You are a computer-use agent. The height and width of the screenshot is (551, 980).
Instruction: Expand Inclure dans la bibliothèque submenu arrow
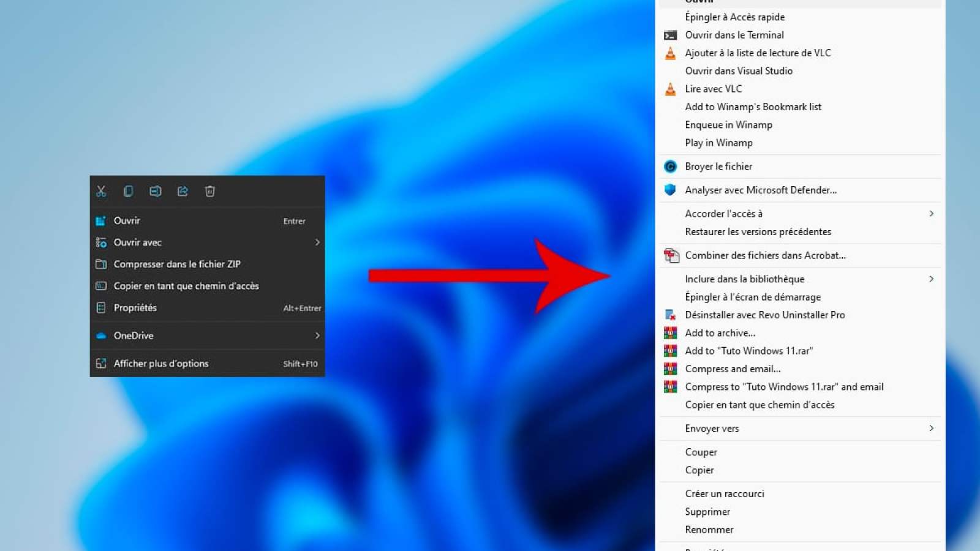(931, 279)
